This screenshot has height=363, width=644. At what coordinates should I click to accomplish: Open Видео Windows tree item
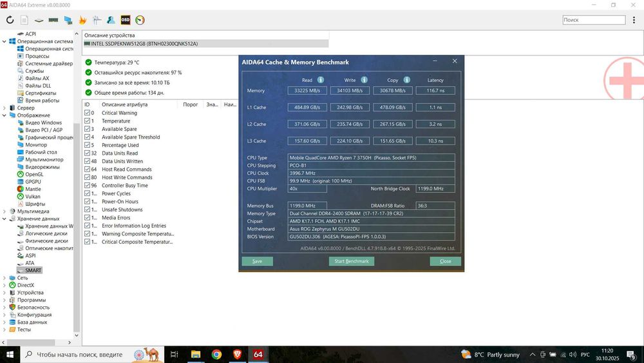click(39, 123)
